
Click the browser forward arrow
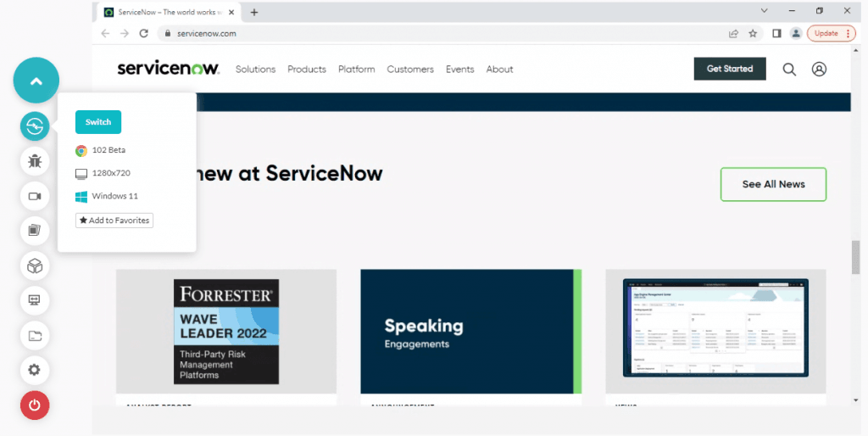click(x=125, y=33)
